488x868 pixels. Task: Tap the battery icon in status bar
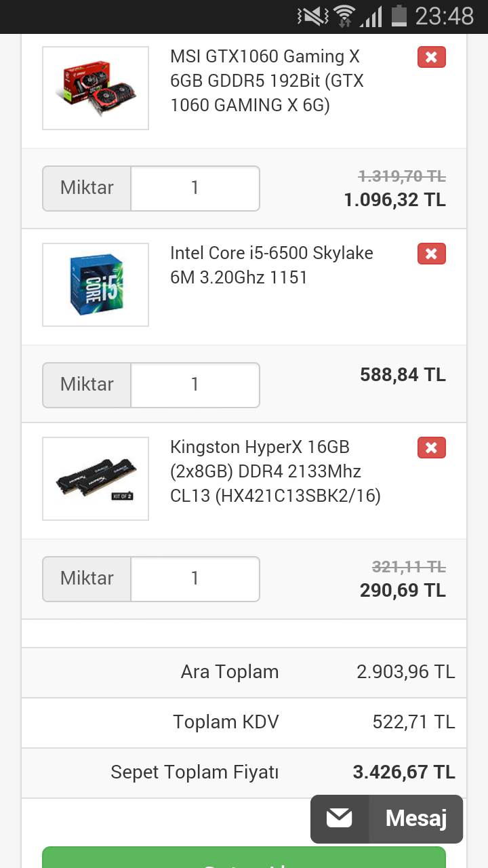click(399, 16)
